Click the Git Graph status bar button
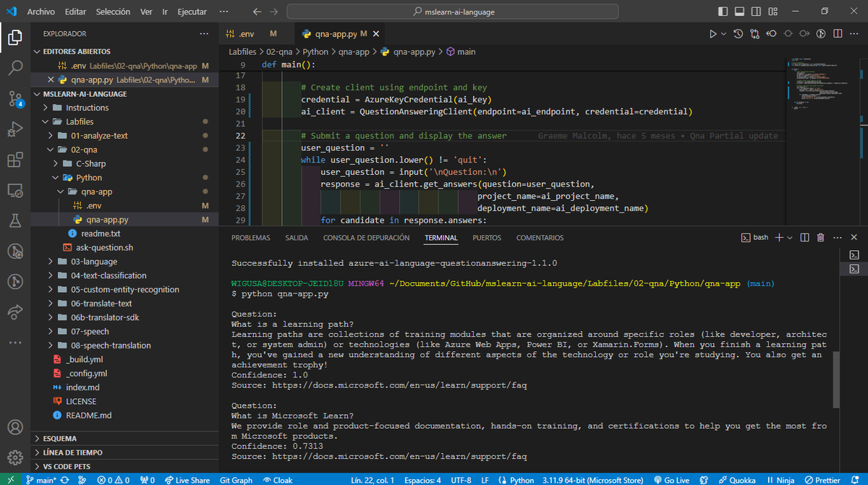 tap(236, 480)
